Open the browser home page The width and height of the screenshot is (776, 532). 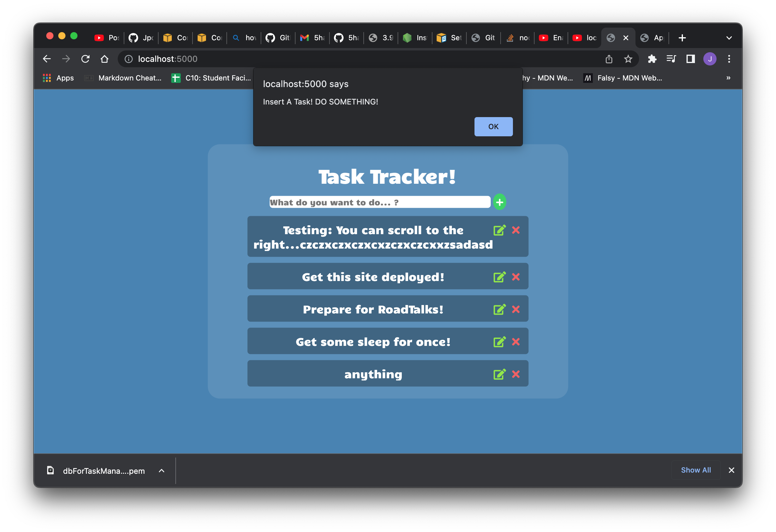click(x=105, y=59)
